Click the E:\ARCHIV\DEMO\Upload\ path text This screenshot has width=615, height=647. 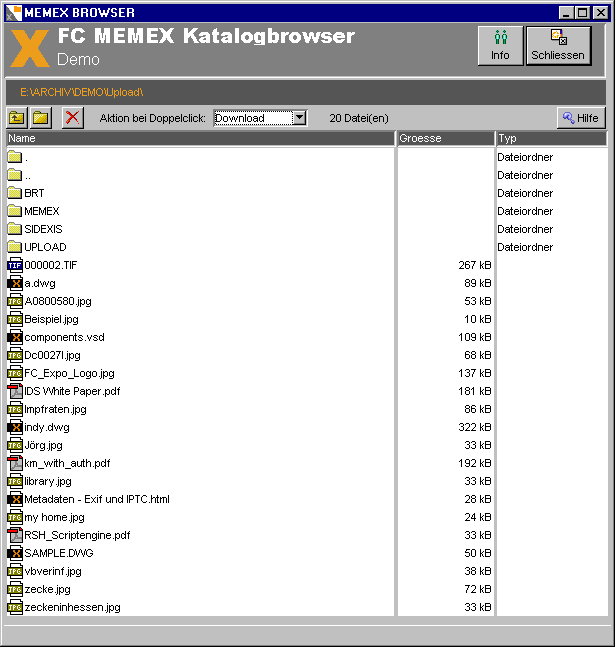[82, 92]
